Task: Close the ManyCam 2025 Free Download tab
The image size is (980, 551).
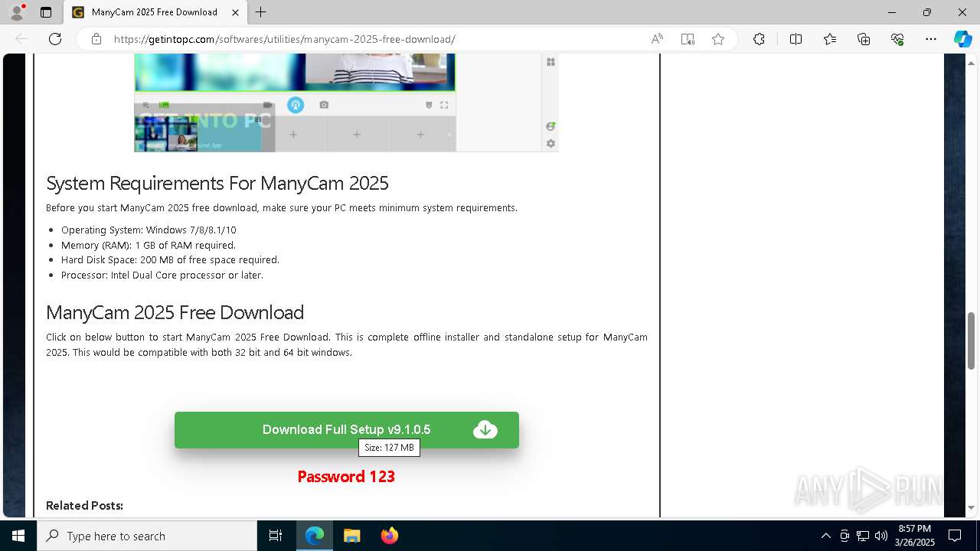Action: tap(236, 12)
